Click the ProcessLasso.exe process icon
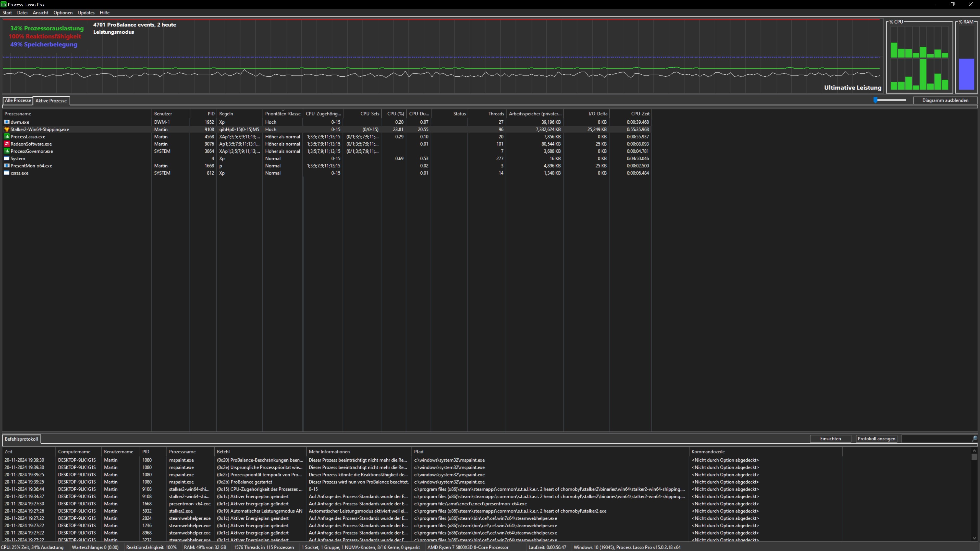980x551 pixels. click(7, 136)
